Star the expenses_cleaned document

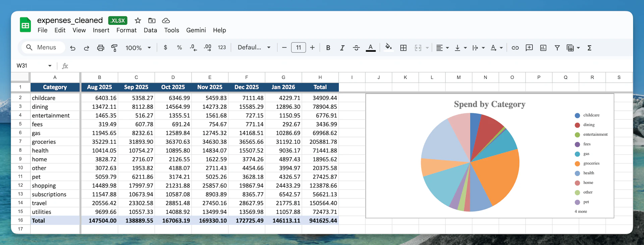(x=138, y=20)
